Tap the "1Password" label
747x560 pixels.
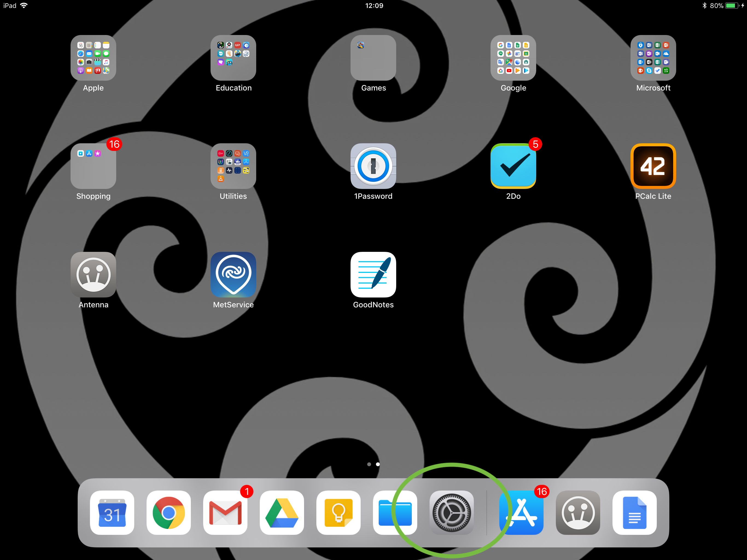click(373, 196)
